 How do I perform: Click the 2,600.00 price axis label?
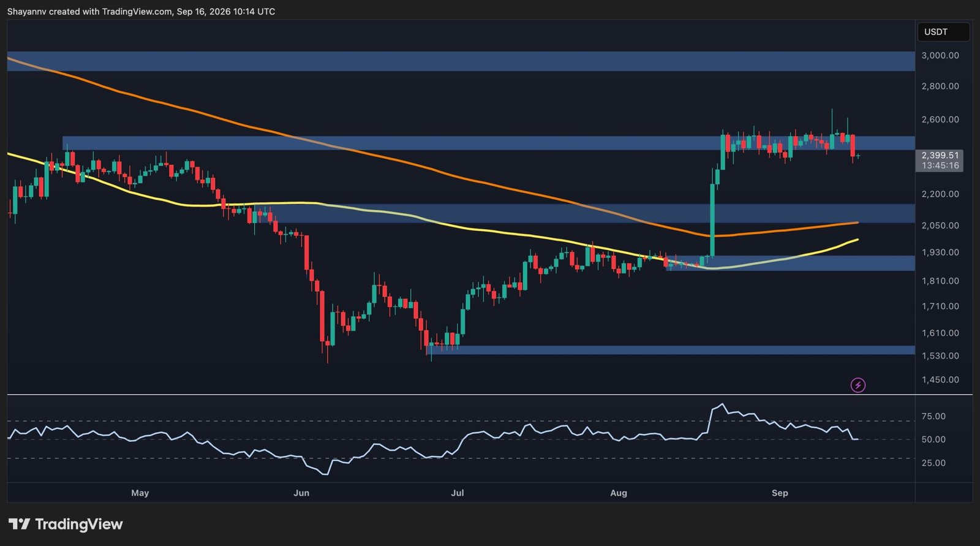pos(940,119)
